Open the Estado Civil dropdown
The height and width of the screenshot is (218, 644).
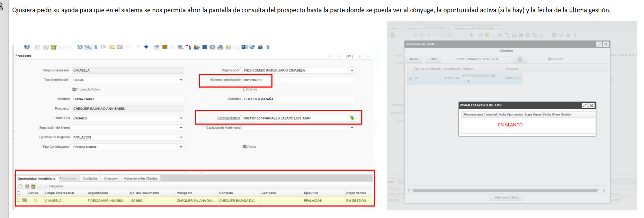[x=181, y=118]
